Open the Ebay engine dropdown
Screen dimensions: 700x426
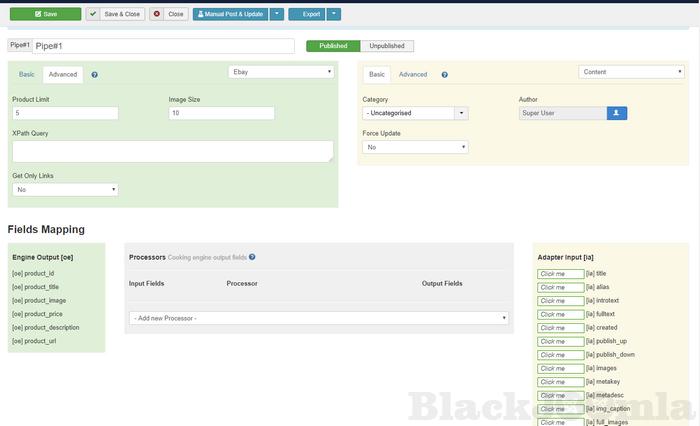click(281, 72)
